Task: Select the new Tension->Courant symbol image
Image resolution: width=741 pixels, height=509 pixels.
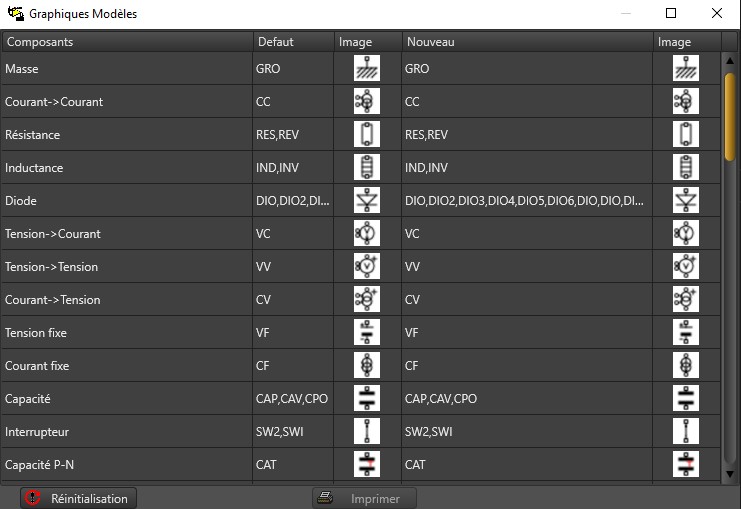Action: click(x=686, y=234)
